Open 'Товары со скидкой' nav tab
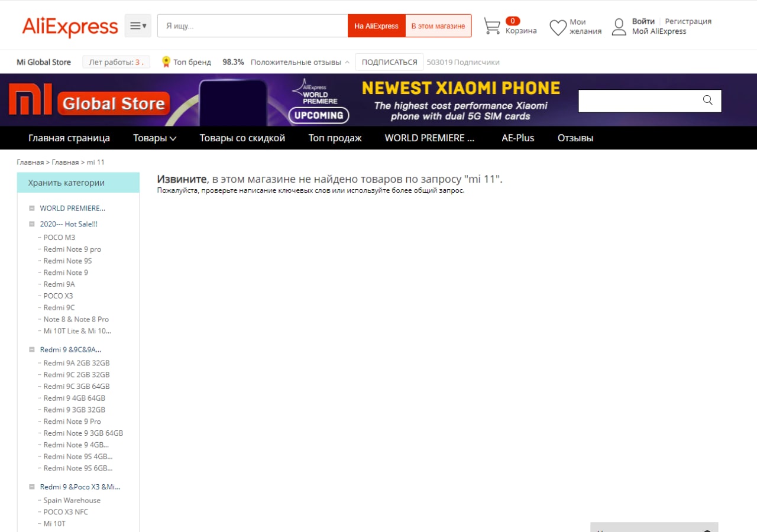This screenshot has width=757, height=532. 242,138
